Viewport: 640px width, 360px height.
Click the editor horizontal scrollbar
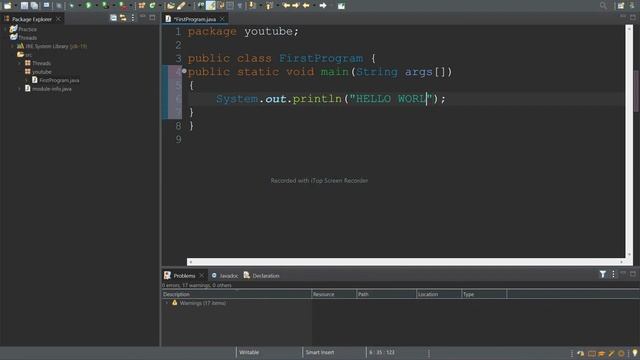pos(406,262)
